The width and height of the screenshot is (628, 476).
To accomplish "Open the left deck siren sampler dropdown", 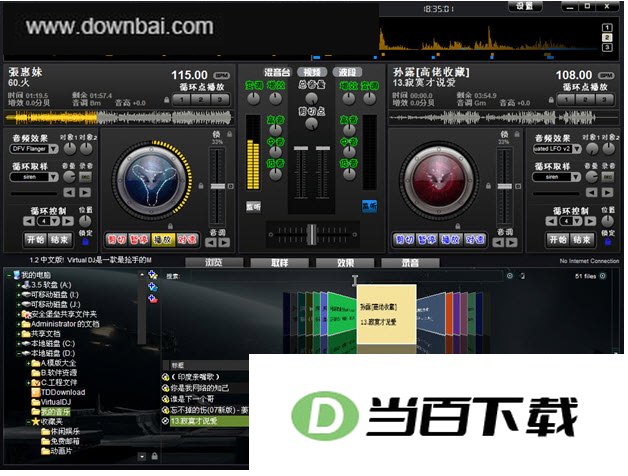I will coord(54,177).
